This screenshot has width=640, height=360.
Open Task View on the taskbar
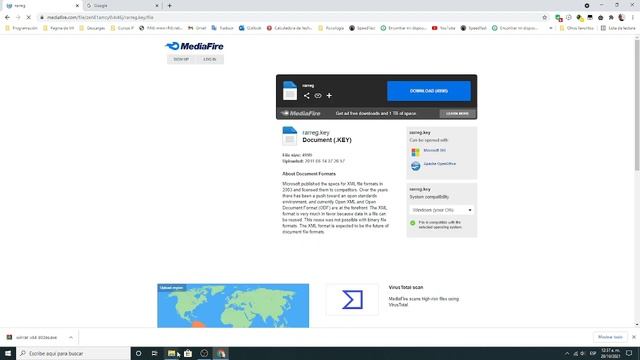(155, 353)
